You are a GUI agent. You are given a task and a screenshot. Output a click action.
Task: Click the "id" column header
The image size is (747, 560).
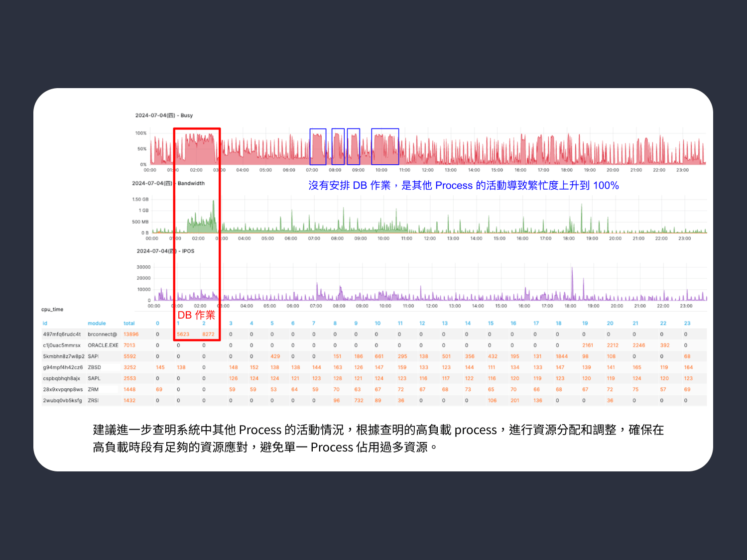pyautogui.click(x=45, y=324)
